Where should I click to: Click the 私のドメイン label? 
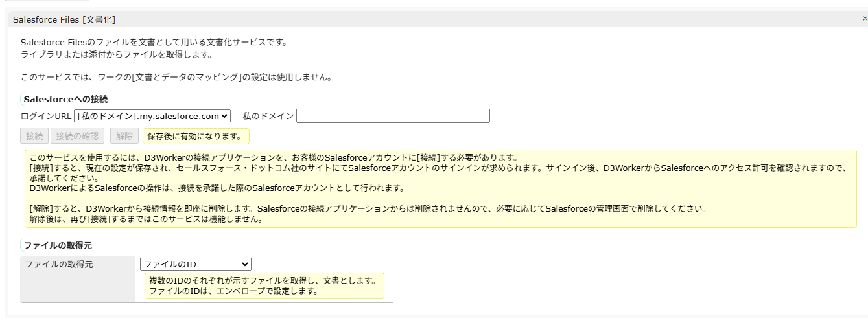click(268, 116)
